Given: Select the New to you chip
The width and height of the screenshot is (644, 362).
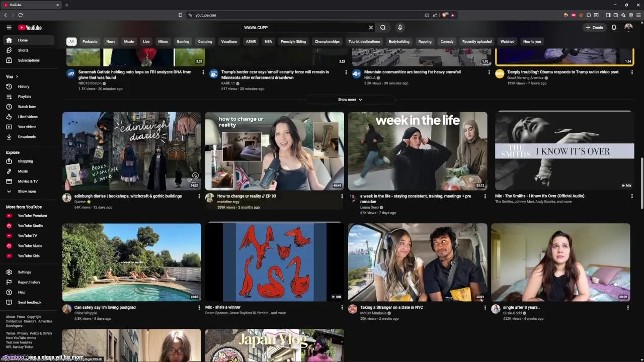Looking at the screenshot, I should point(532,42).
